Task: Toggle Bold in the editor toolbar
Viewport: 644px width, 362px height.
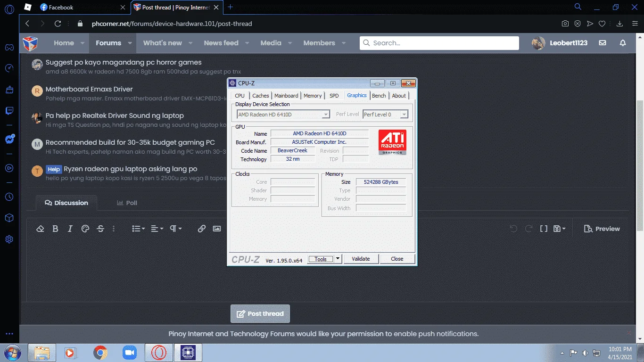Action: pos(55,229)
